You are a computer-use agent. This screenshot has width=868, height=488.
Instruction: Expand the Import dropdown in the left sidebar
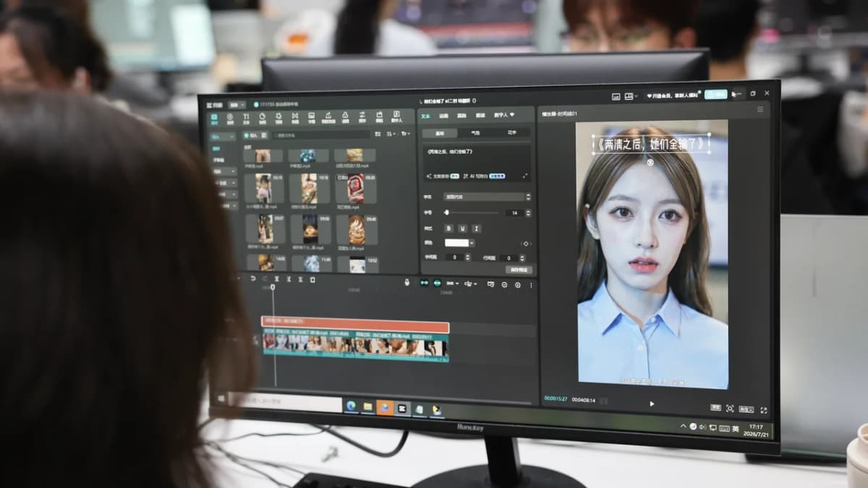pyautogui.click(x=223, y=136)
